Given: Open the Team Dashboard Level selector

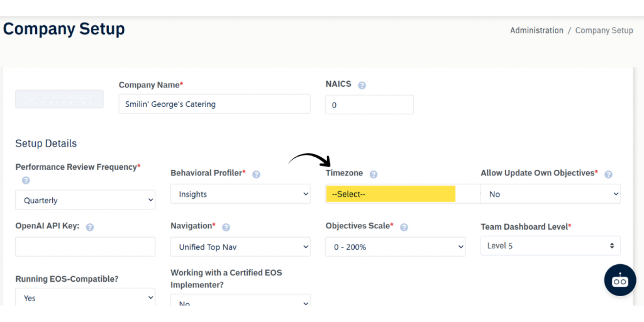Looking at the screenshot, I should [550, 246].
